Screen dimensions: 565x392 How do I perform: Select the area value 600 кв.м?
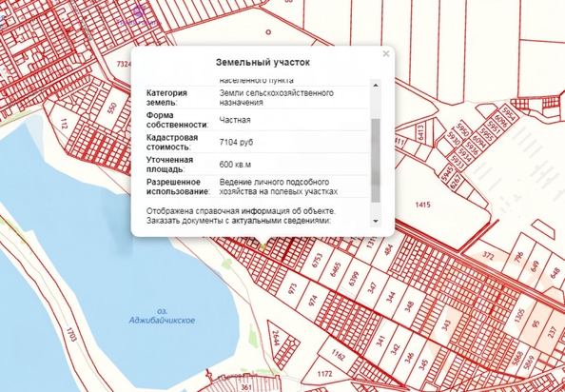235,165
